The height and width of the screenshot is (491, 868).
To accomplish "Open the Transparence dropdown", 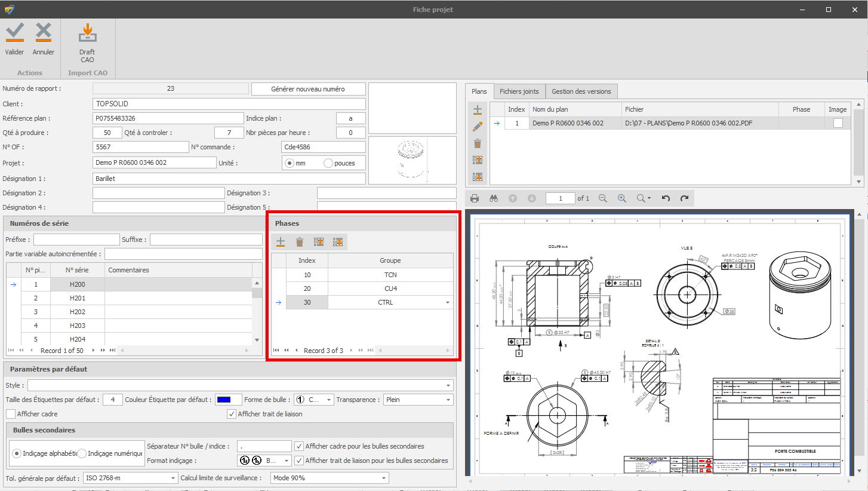I will (x=448, y=400).
